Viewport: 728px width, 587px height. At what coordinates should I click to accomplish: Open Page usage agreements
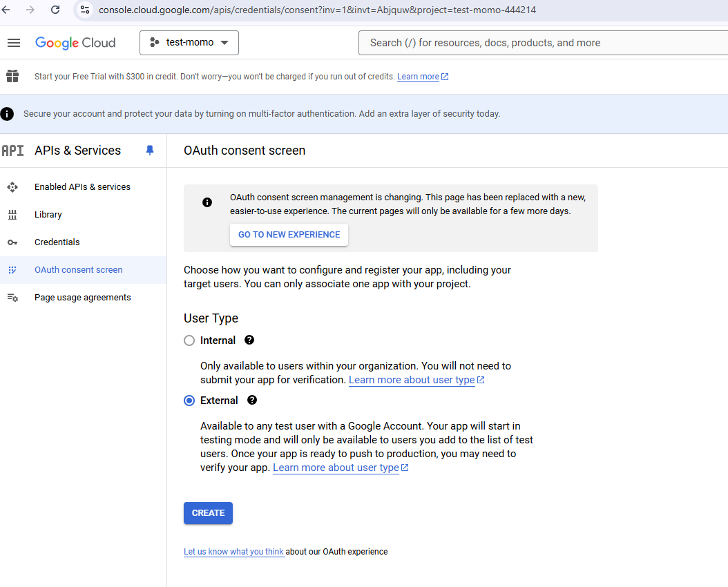(x=82, y=298)
